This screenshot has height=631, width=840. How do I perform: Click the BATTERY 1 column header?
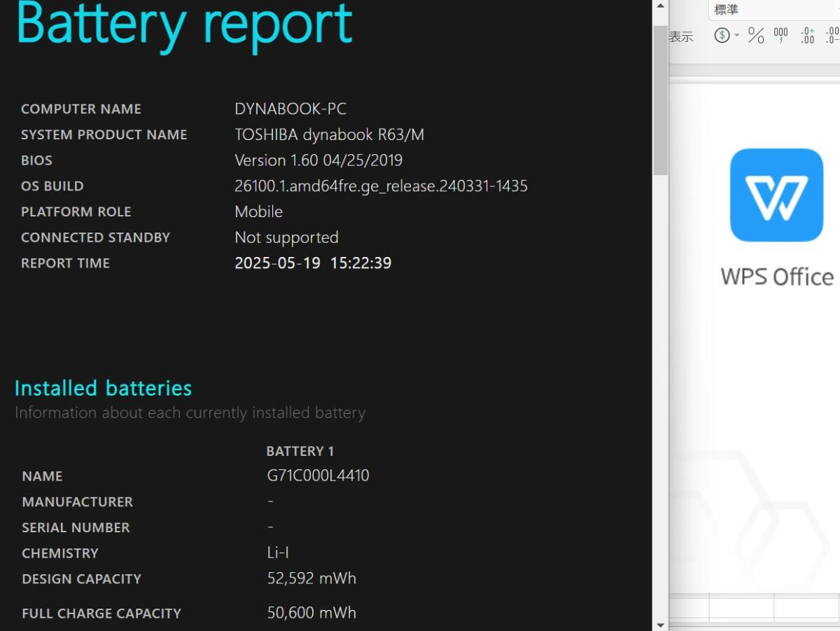pos(300,451)
